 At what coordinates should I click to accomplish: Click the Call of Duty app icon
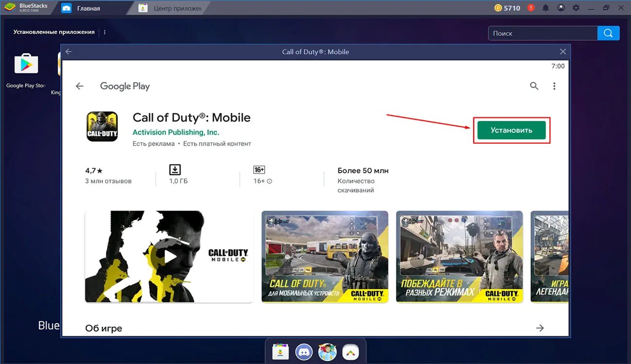tap(102, 126)
